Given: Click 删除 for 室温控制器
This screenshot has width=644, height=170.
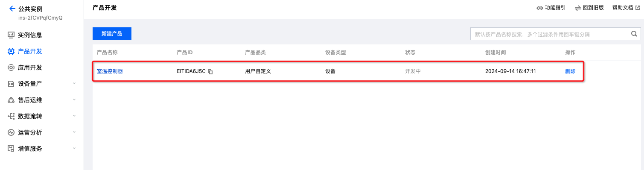Looking at the screenshot, I should (x=570, y=71).
